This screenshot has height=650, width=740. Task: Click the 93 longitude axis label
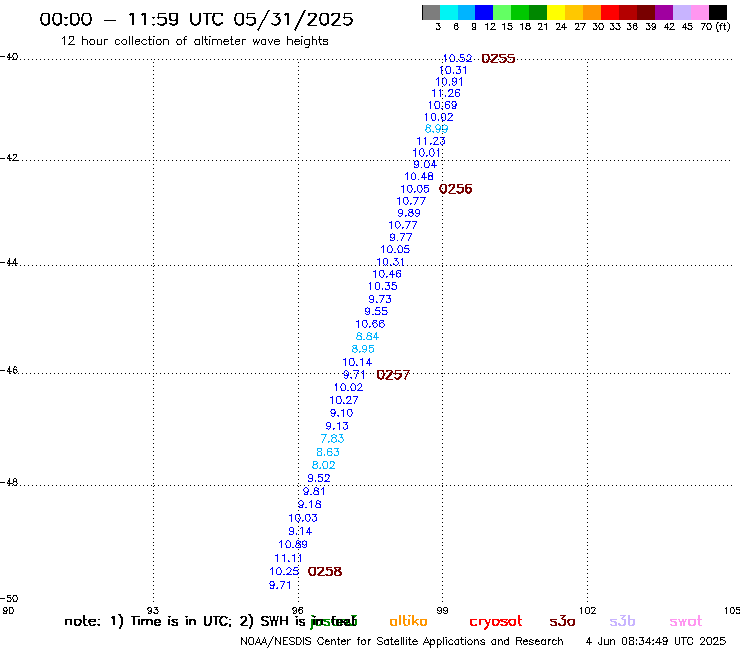pyautogui.click(x=153, y=611)
